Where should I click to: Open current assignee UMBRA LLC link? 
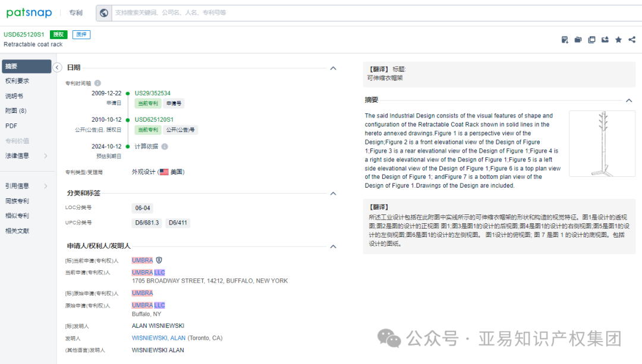pos(148,273)
